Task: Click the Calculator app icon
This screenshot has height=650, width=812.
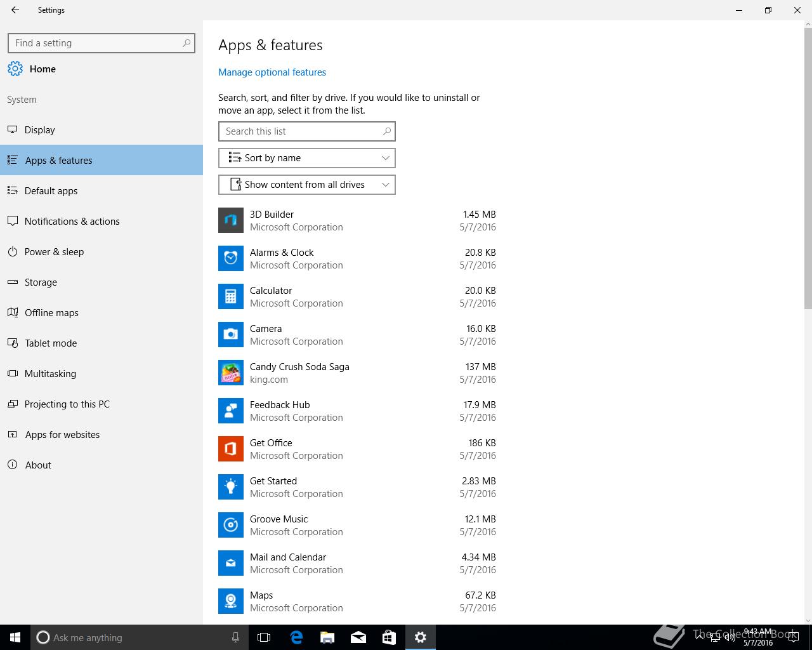Action: tap(231, 296)
